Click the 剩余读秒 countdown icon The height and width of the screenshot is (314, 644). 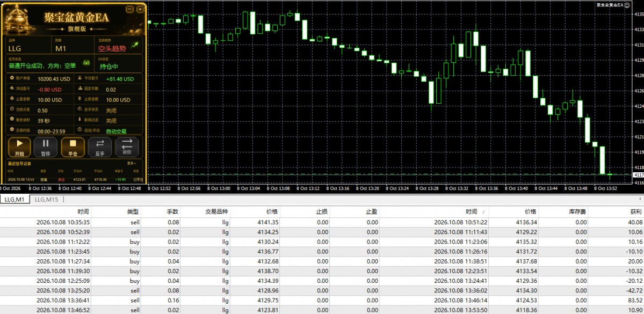[x=12, y=120]
